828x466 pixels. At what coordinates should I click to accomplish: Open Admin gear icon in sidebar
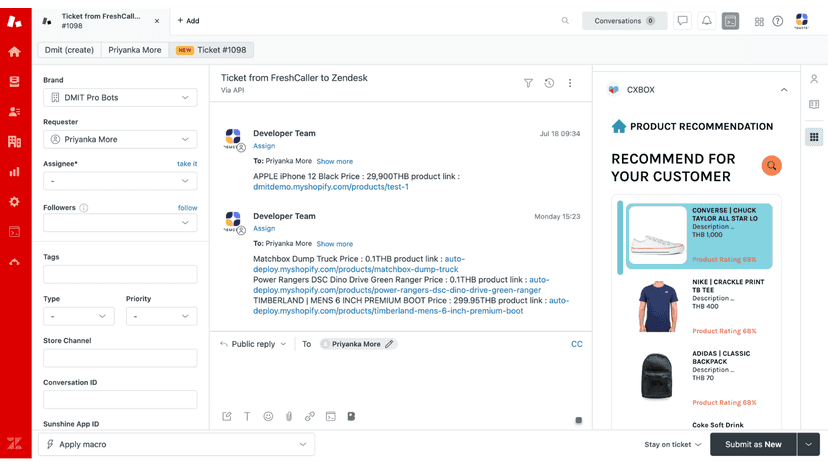[x=14, y=202]
